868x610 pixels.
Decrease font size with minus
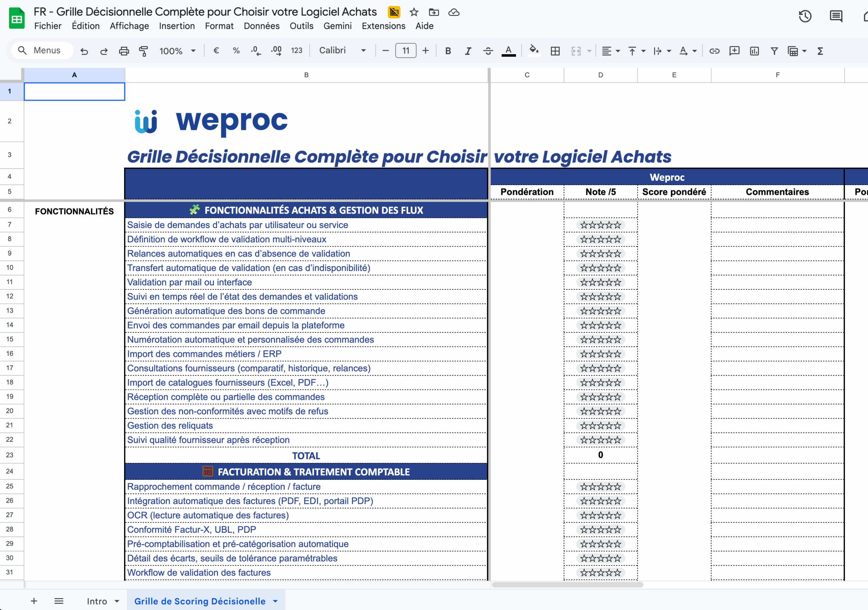[x=386, y=50]
